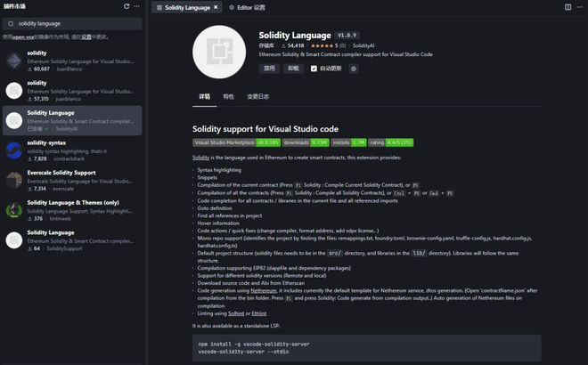Click the disable button for the extension
Viewport: 588px width, 365px height.
tap(269, 69)
